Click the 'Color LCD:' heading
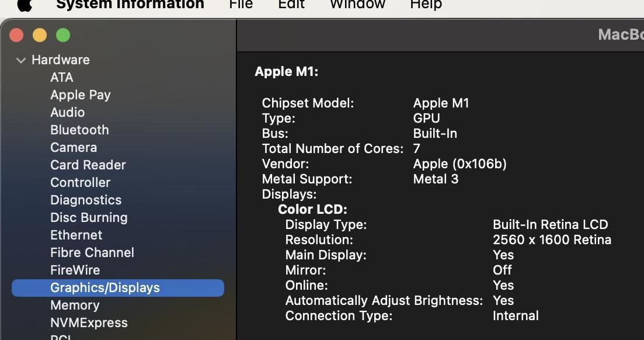Viewport: 644px width, 340px height. [x=312, y=209]
